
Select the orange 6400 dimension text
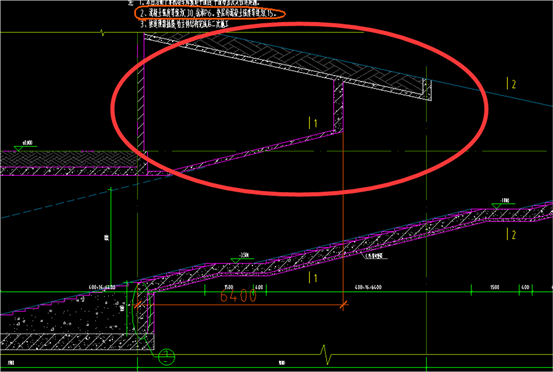tap(238, 295)
